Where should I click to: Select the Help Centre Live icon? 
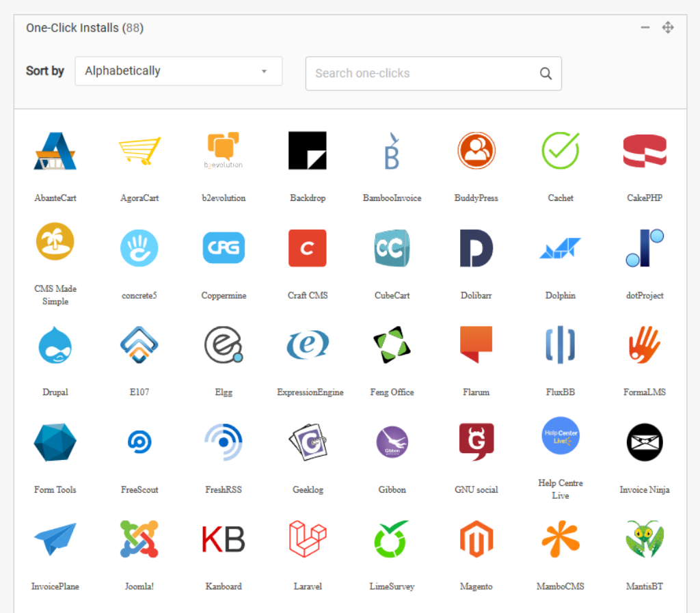pos(561,435)
